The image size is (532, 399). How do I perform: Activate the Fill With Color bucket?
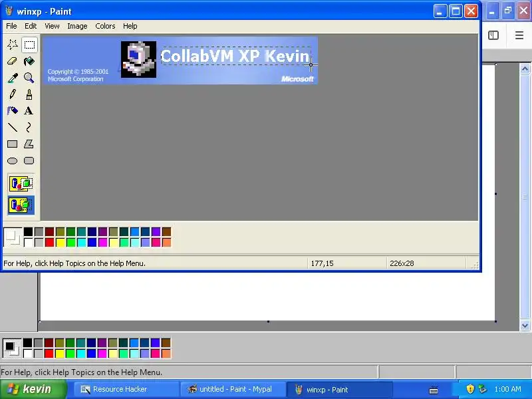pyautogui.click(x=29, y=61)
